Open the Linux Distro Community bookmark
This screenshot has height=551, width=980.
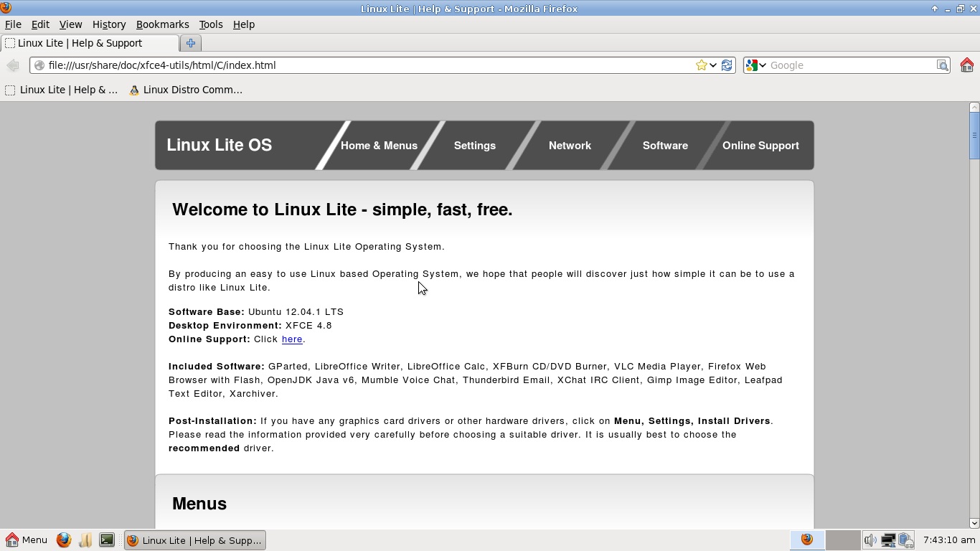186,90
